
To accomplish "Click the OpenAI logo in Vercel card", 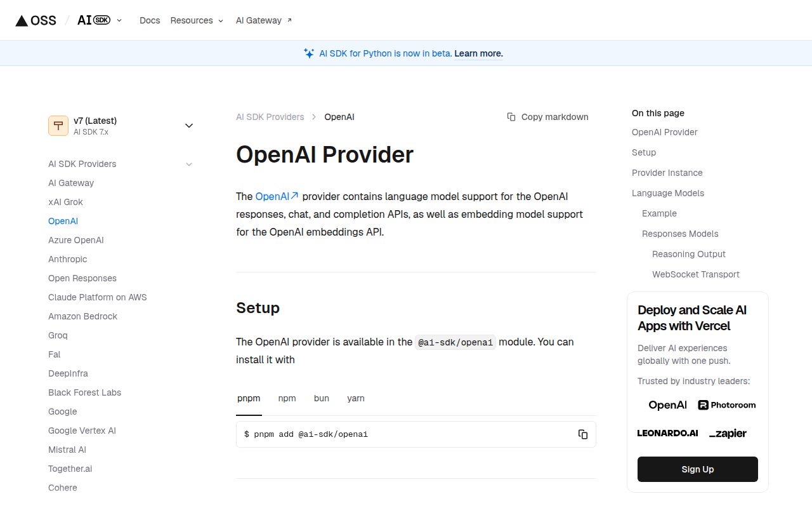I will [x=667, y=404].
